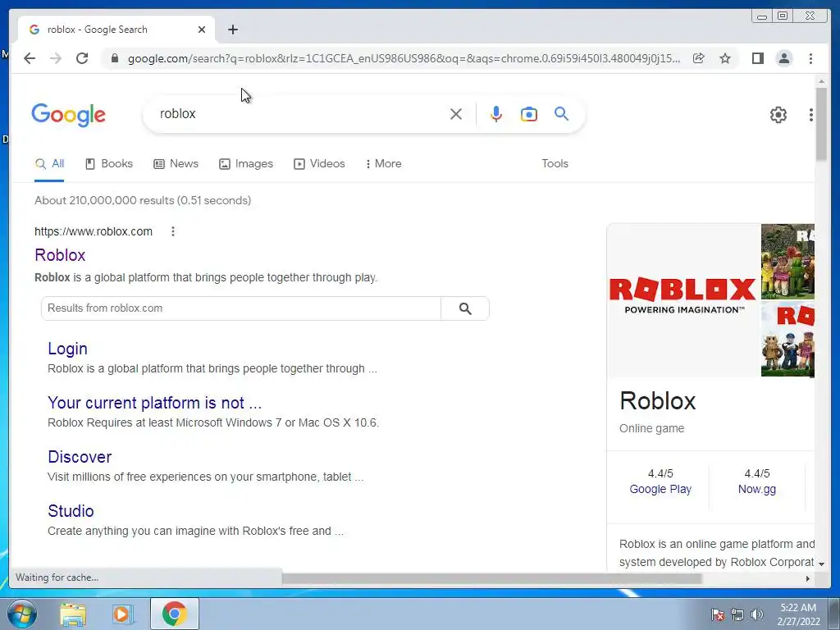Reload the current page

point(82,58)
